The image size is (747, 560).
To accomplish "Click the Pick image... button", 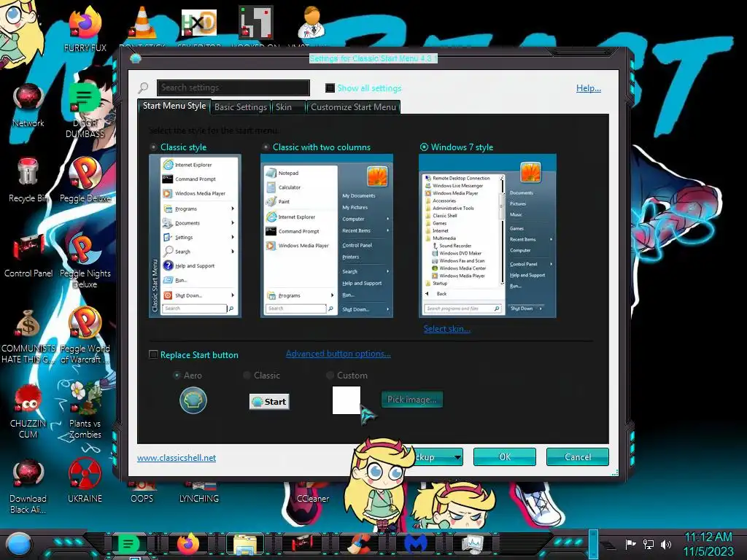I will coord(412,400).
